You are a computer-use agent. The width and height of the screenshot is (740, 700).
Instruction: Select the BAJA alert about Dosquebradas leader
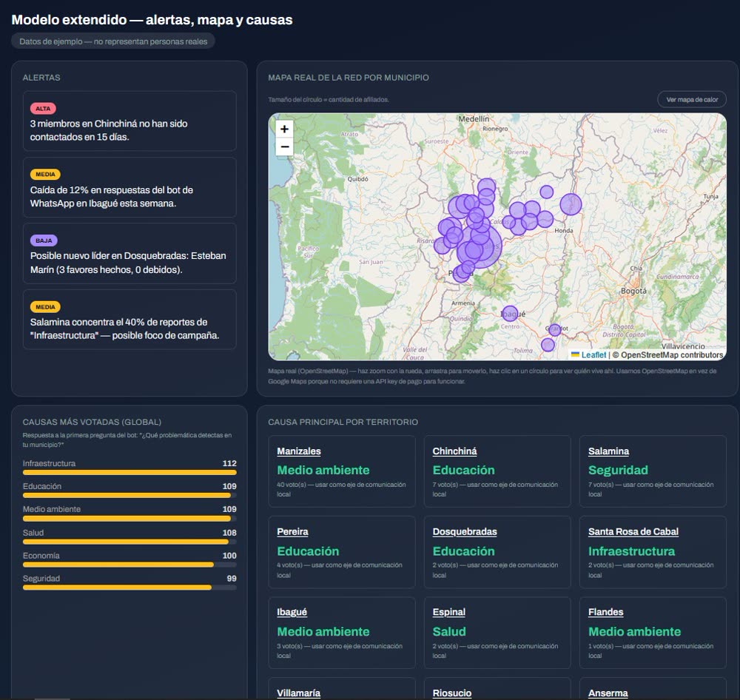tap(129, 254)
